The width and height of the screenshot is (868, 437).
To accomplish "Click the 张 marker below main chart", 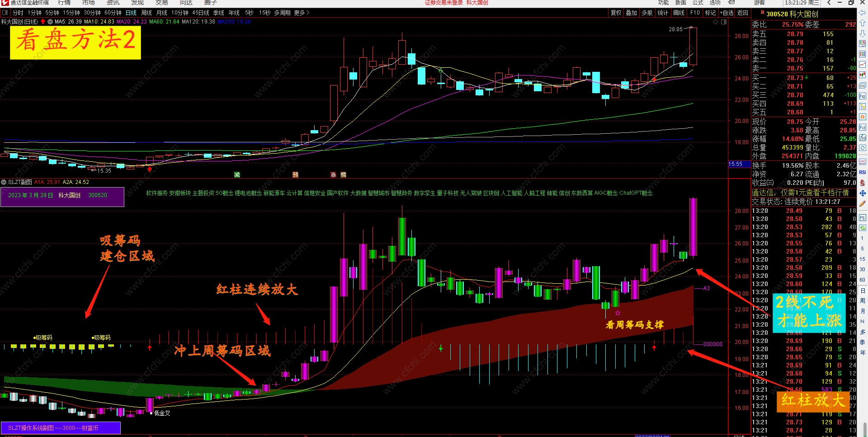I will [333, 174].
